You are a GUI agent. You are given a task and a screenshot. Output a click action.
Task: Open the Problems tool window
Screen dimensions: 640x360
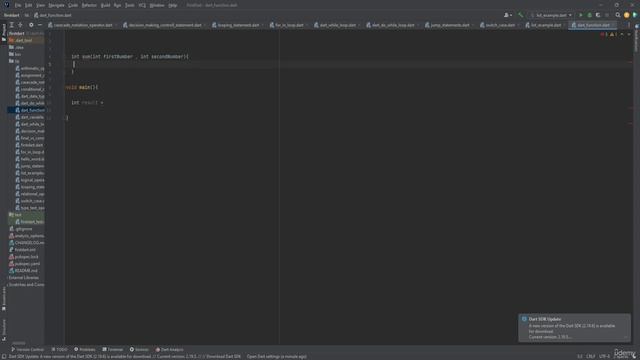coord(84,350)
